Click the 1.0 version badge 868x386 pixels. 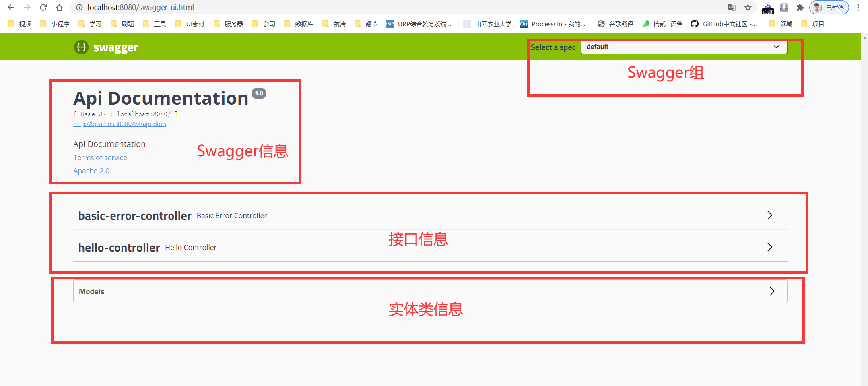tap(259, 93)
